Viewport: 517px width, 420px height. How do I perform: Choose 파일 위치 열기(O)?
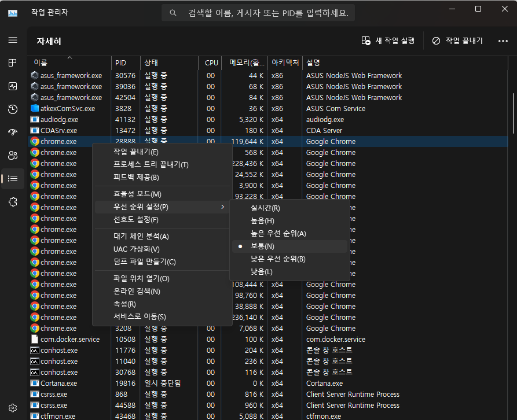[x=162, y=279]
